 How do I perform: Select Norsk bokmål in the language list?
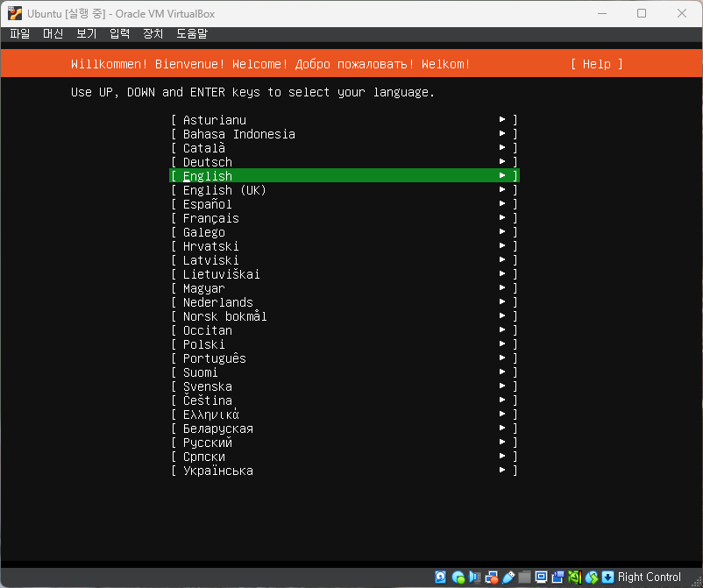pos(344,316)
